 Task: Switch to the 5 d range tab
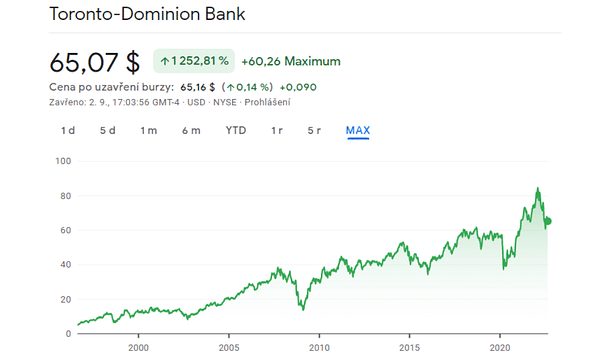pyautogui.click(x=108, y=131)
